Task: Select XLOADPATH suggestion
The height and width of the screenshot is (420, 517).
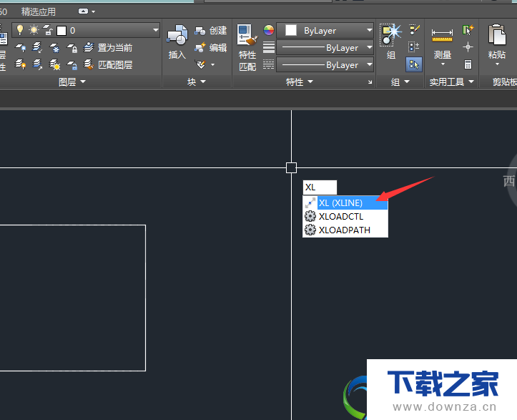Action: (345, 230)
